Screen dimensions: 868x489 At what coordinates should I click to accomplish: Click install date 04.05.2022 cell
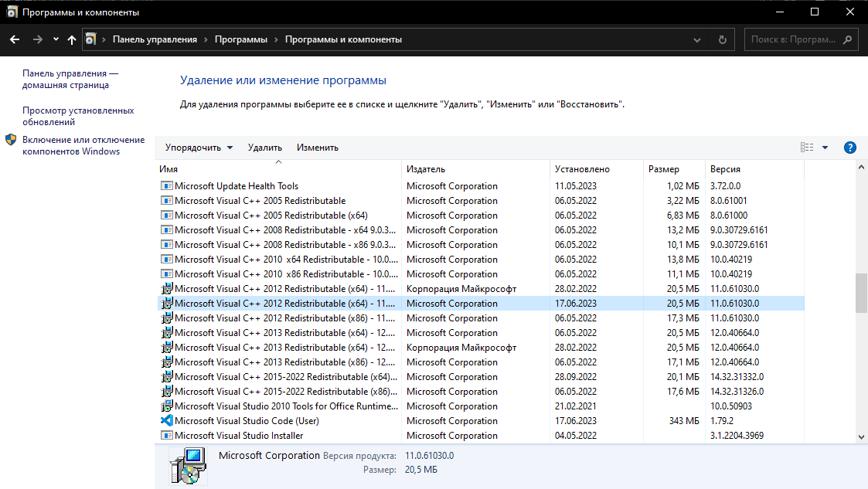(x=576, y=436)
